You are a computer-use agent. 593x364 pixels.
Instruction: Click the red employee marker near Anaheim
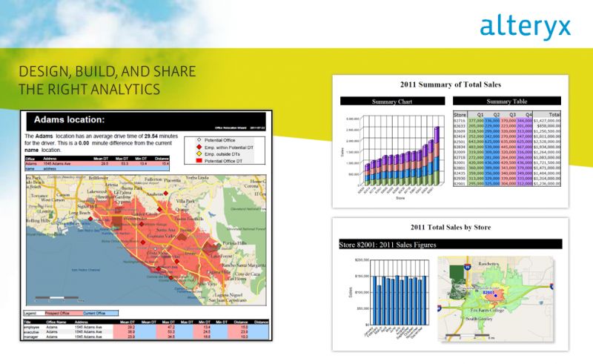(x=165, y=193)
